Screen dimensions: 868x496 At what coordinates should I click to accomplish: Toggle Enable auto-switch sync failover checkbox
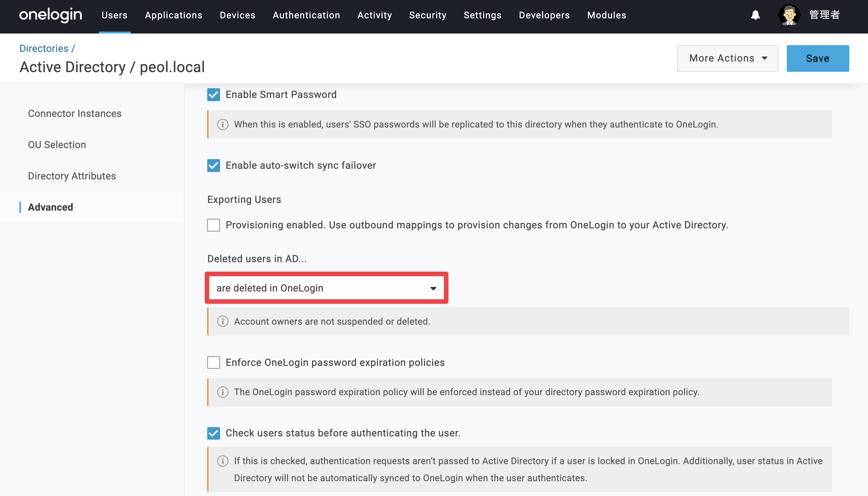click(214, 166)
